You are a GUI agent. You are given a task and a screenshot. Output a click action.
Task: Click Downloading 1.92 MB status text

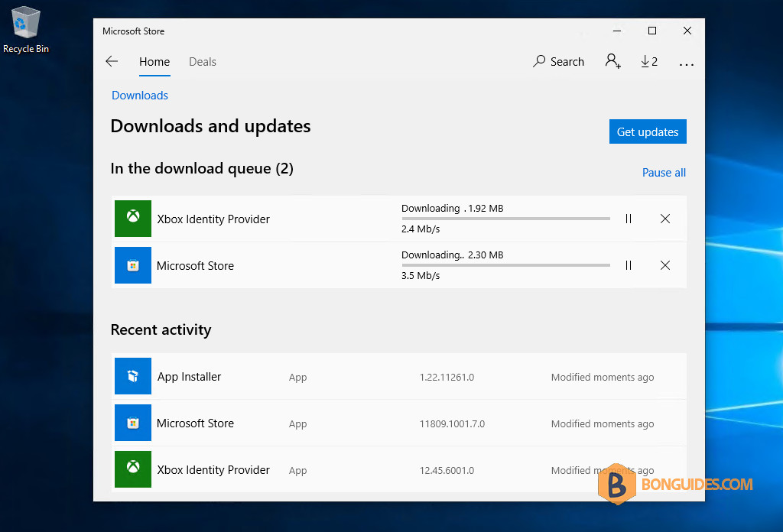[x=453, y=208]
